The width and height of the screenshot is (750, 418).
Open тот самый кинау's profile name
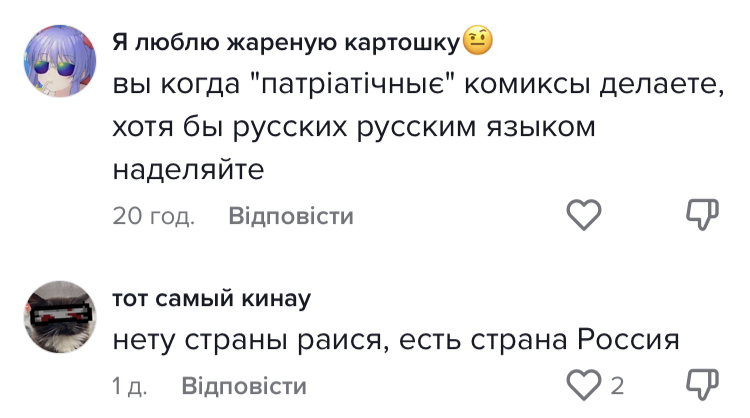[x=211, y=298]
